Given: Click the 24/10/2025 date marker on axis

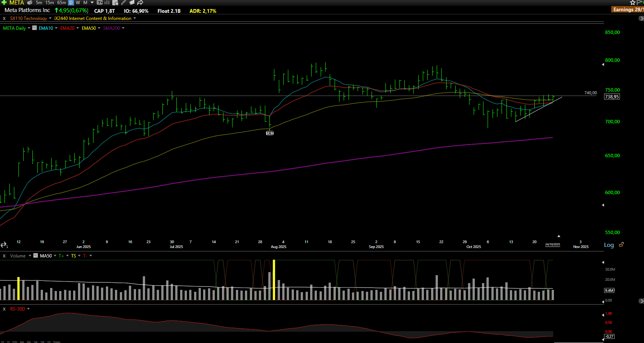Looking at the screenshot, I should click(x=552, y=244).
